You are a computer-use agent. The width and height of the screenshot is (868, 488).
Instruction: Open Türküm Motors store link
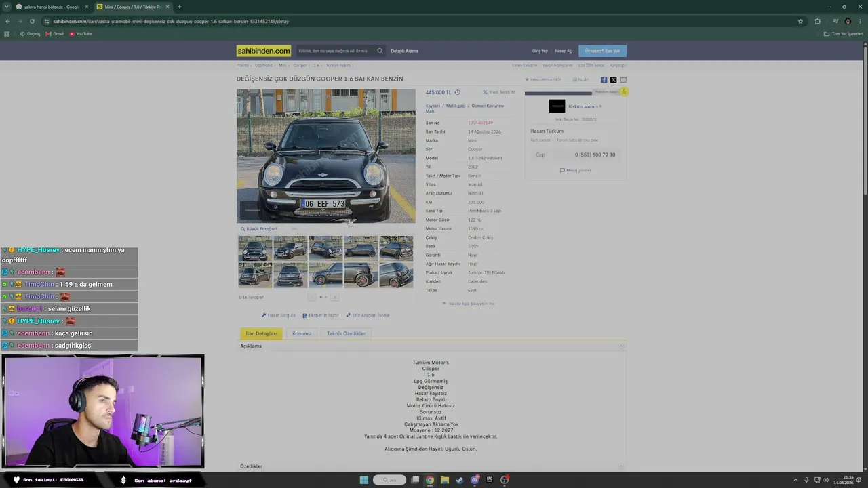point(585,106)
